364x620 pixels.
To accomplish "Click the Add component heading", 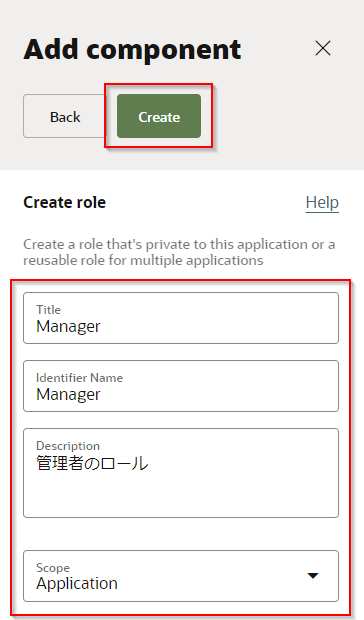I will 132,49.
